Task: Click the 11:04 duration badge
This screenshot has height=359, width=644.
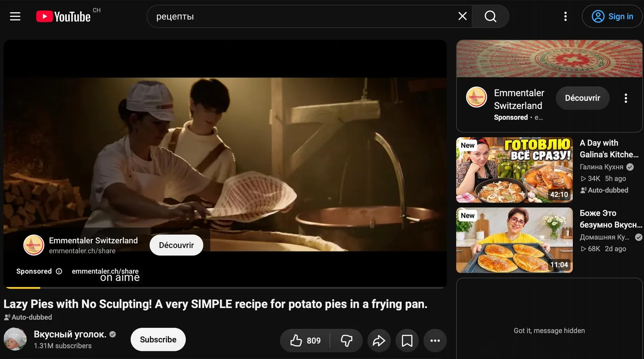Action: 559,265
